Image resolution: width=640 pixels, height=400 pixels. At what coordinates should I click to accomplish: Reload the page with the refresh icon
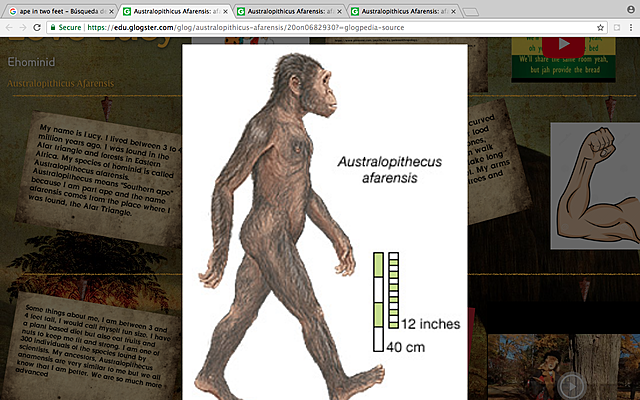point(37,27)
